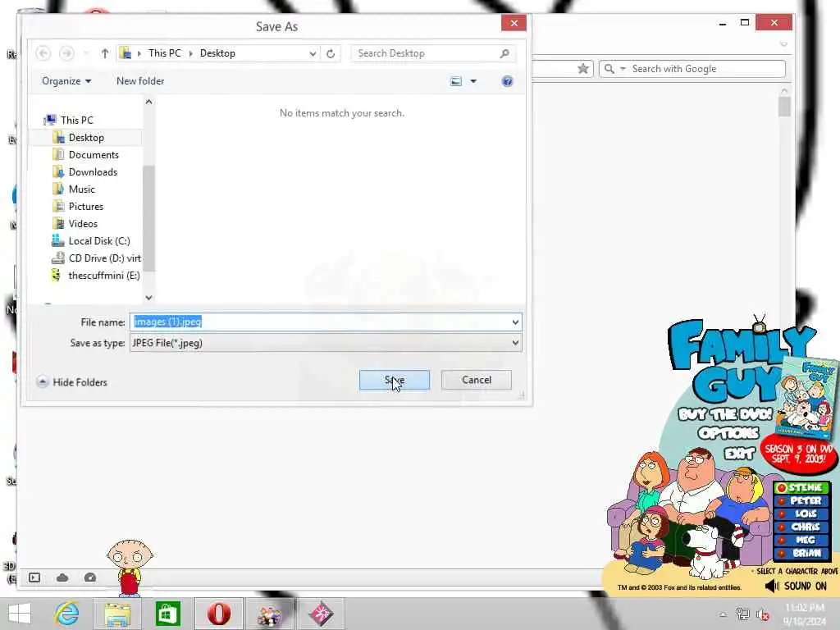This screenshot has width=840, height=630.
Task: Click Hide Folders toggle
Action: [x=72, y=382]
